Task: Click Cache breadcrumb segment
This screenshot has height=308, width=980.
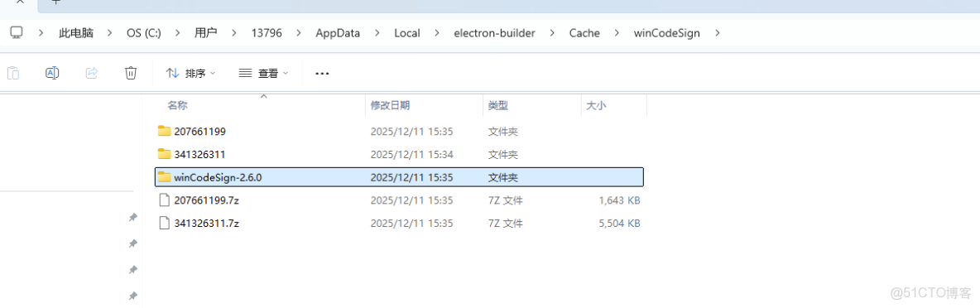Action: 584,33
